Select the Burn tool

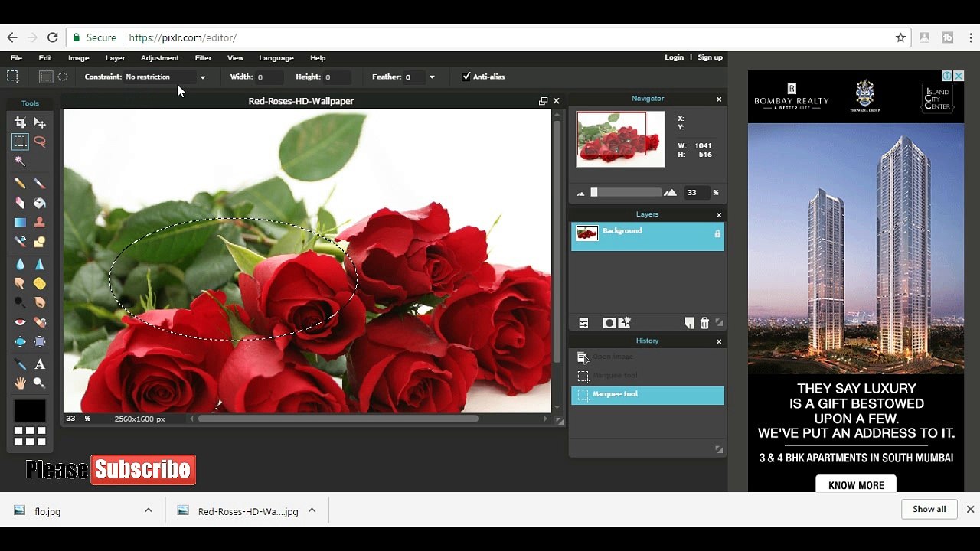point(40,302)
